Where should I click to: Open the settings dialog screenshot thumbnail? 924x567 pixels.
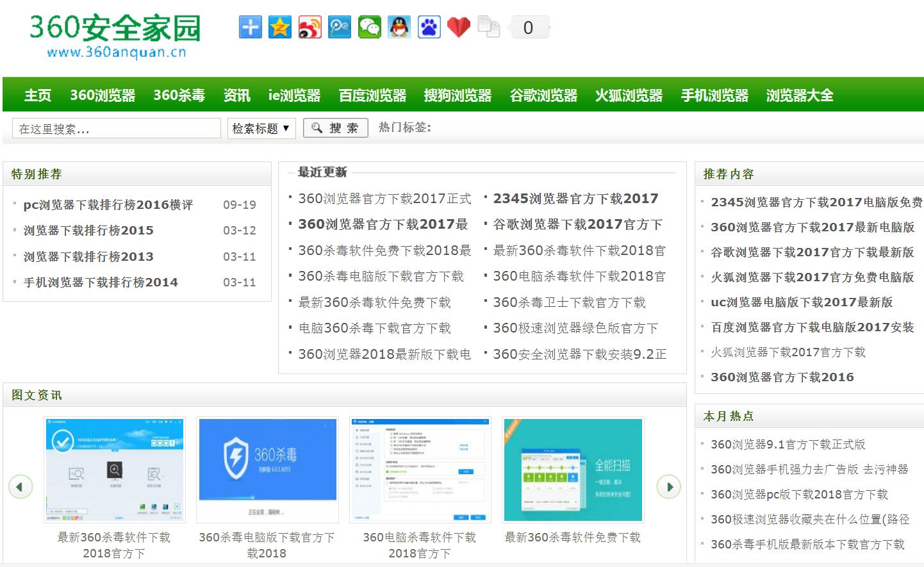click(420, 470)
